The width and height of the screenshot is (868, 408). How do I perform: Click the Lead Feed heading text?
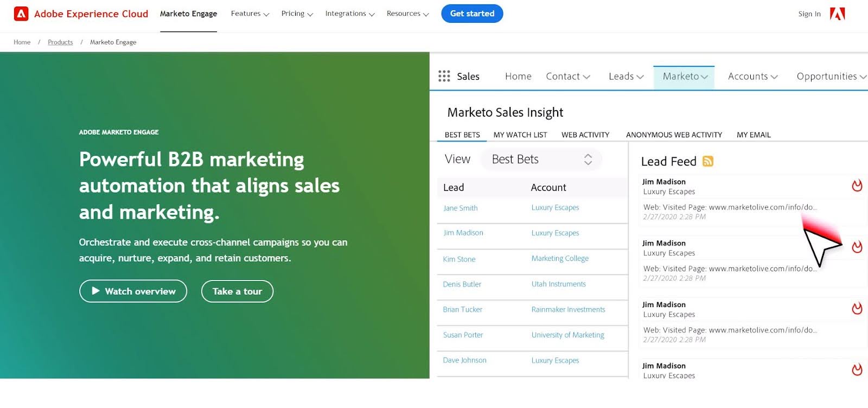coord(668,162)
